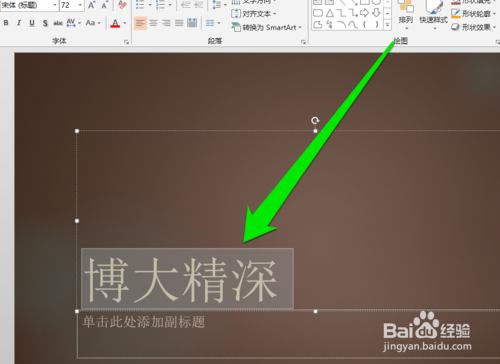Open 对齐文本 align text menu
500x364 pixels.
(x=254, y=14)
